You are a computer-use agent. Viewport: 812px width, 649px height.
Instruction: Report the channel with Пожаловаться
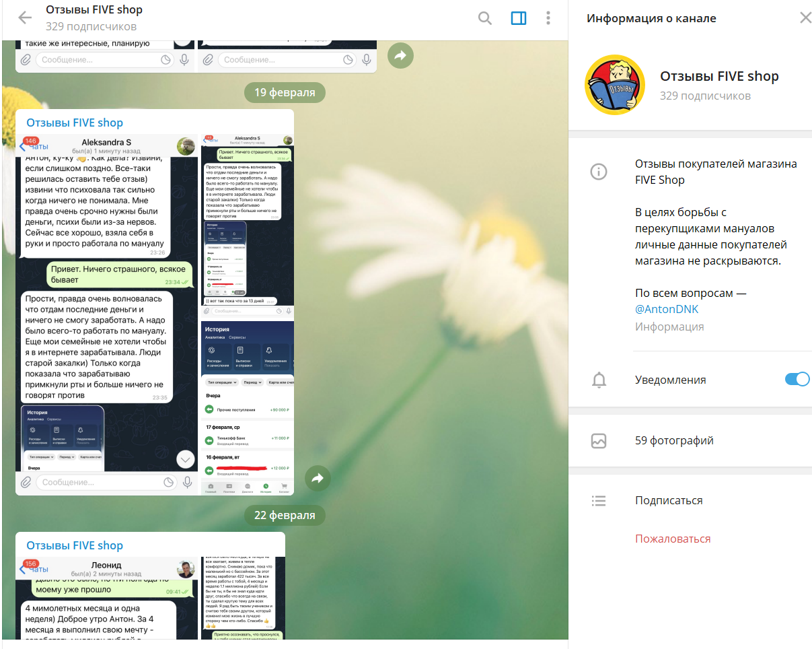click(x=673, y=539)
